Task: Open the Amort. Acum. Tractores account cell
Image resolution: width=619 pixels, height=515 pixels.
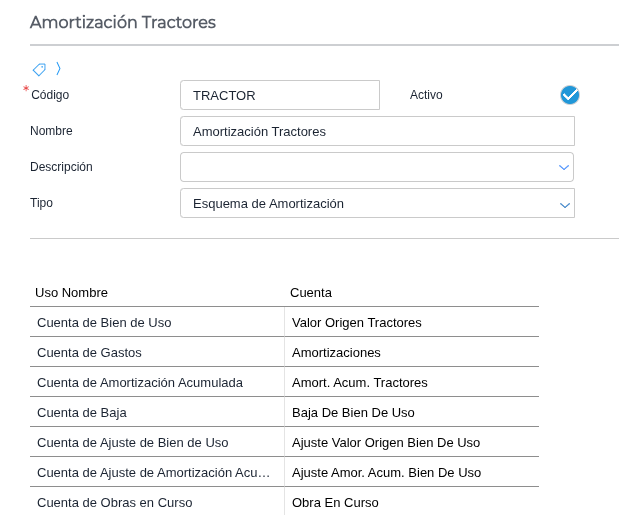Action: coord(360,382)
